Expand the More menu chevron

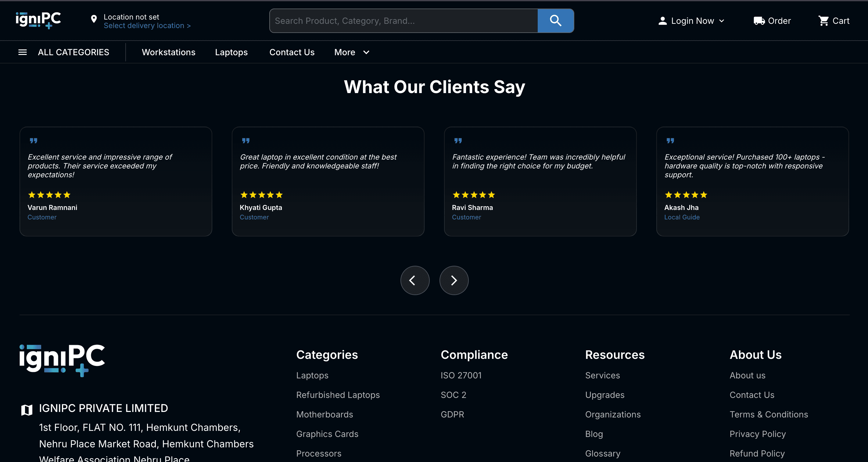pos(366,52)
